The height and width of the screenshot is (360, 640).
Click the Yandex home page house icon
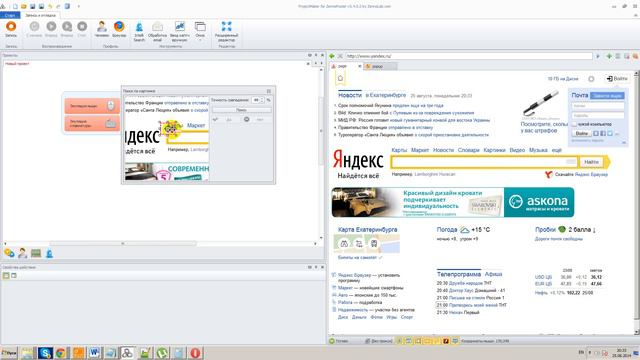340,78
